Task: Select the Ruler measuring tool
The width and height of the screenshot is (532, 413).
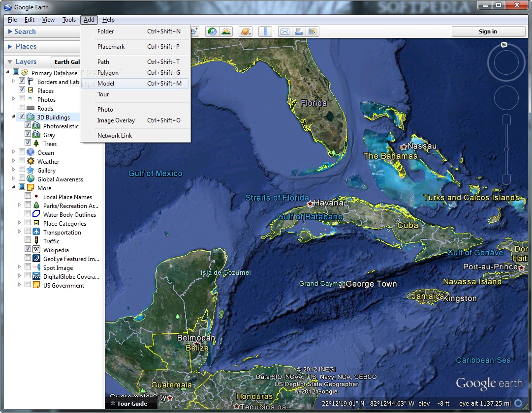Action: [265, 31]
